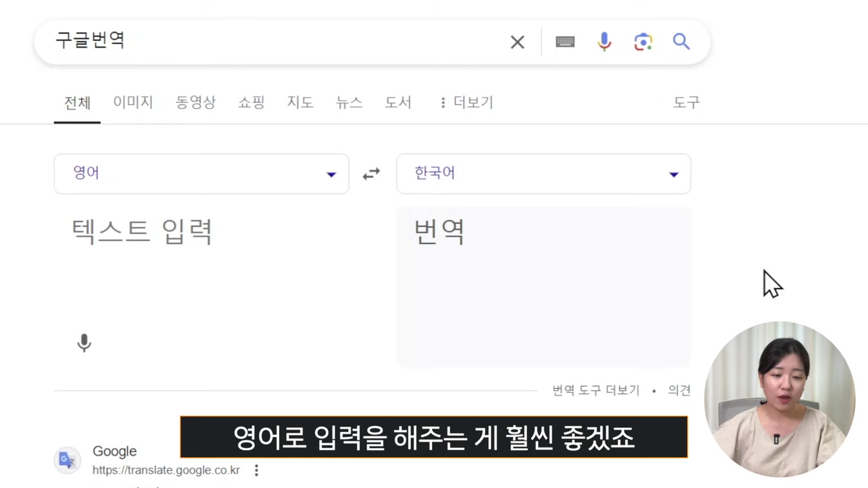
Task: Switch to the 동영상 tab
Action: (196, 103)
